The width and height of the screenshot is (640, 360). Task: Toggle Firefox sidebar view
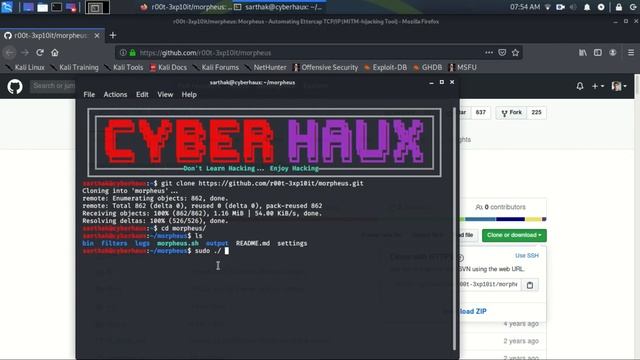point(598,53)
